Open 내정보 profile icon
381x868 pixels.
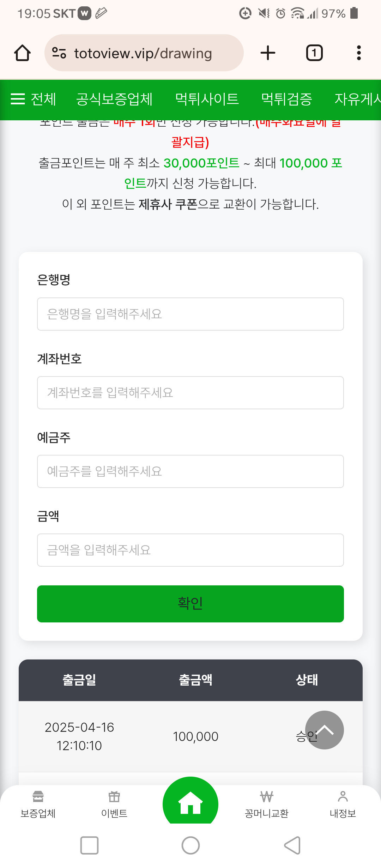point(343,804)
